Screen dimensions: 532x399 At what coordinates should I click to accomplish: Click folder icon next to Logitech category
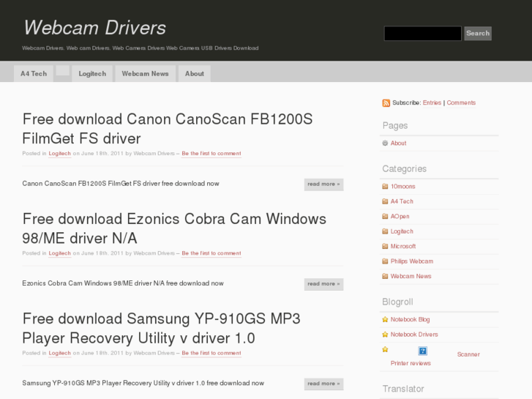pos(385,231)
